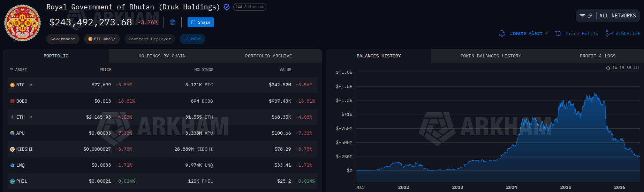The height and width of the screenshot is (192, 644).
Task: Expand the +4 MORE tags
Action: pyautogui.click(x=192, y=39)
